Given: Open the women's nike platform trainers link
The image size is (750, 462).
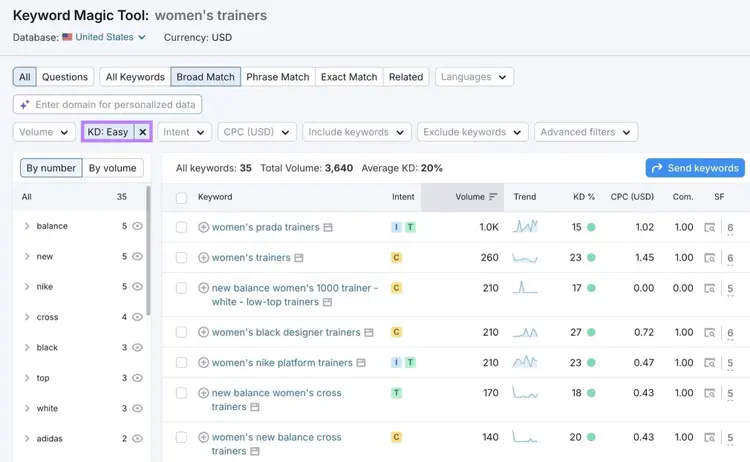Looking at the screenshot, I should point(282,363).
